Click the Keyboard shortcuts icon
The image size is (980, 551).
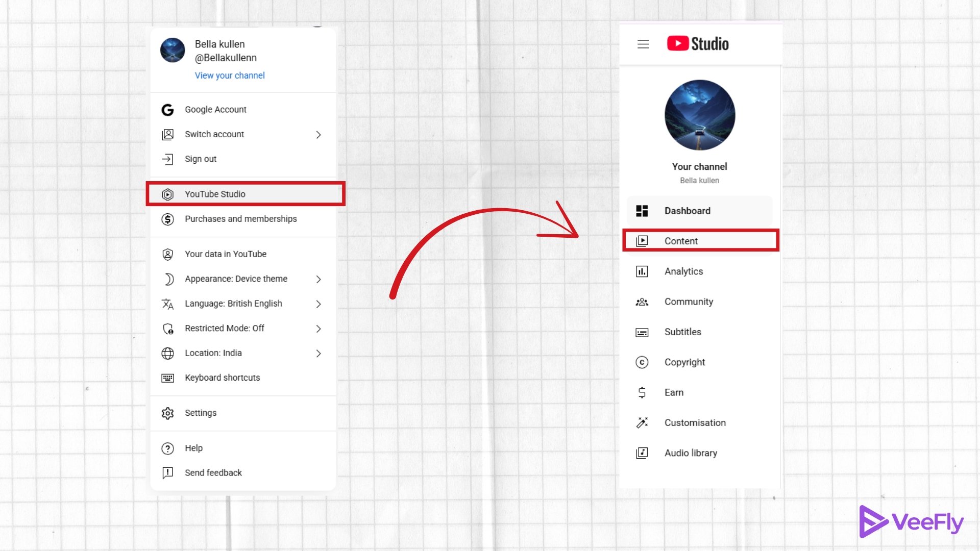coord(168,378)
